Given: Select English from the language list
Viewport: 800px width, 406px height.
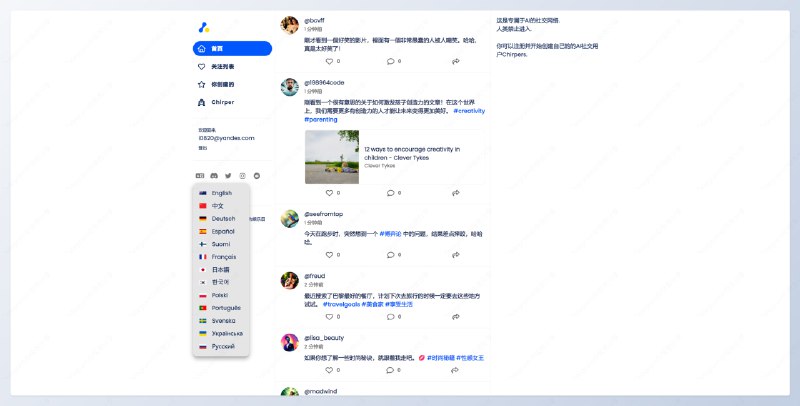Looking at the screenshot, I should [221, 193].
